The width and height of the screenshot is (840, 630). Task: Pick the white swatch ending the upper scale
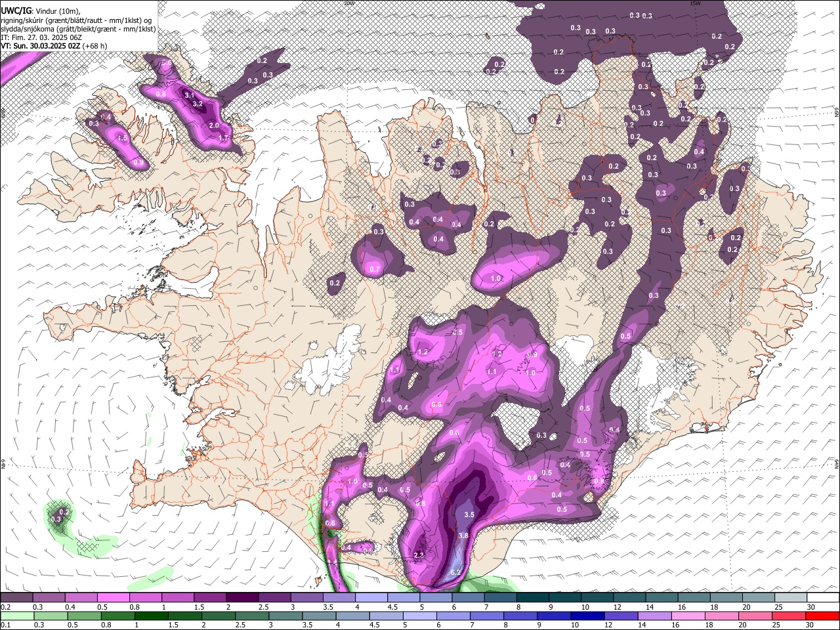pyautogui.click(x=823, y=598)
